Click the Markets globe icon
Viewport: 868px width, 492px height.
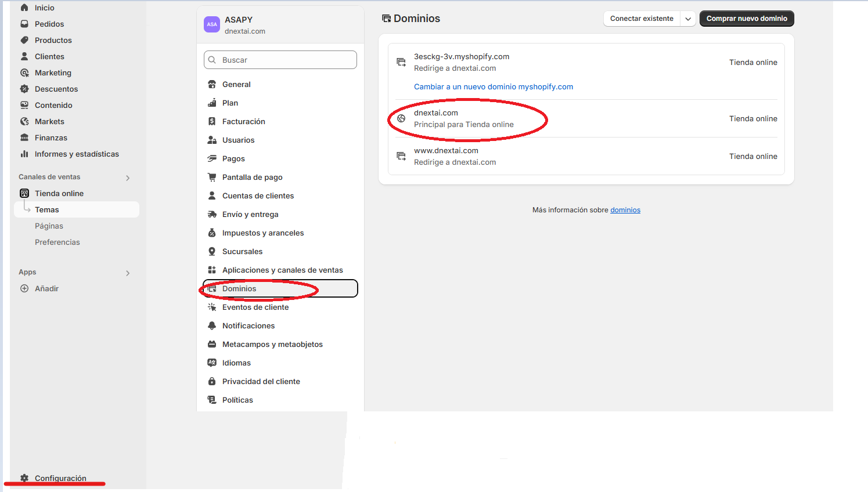(x=24, y=121)
